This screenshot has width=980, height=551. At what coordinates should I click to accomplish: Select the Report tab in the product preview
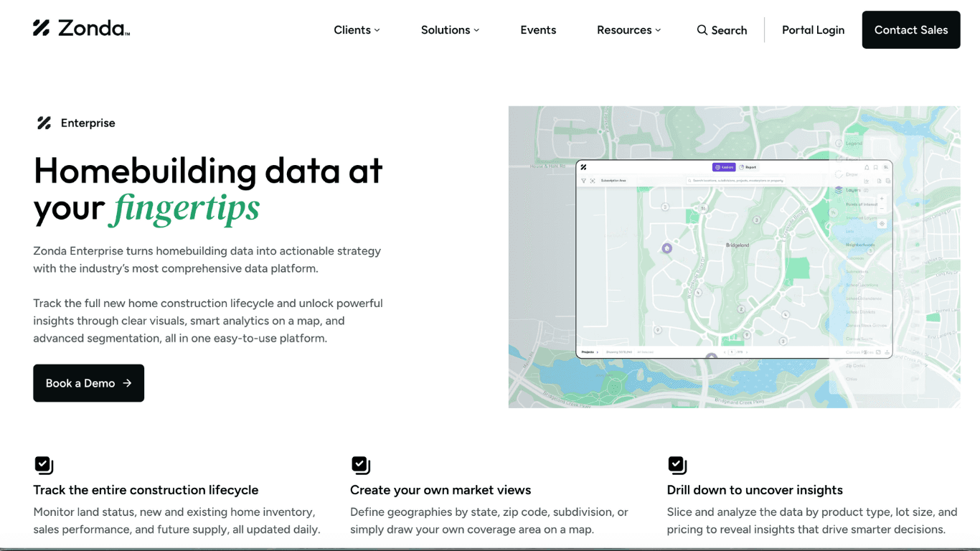(748, 167)
